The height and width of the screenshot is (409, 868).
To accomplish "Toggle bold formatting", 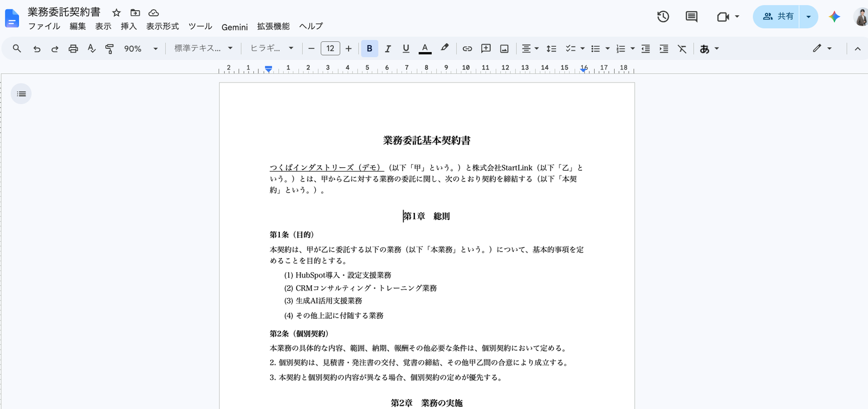I will (x=369, y=48).
